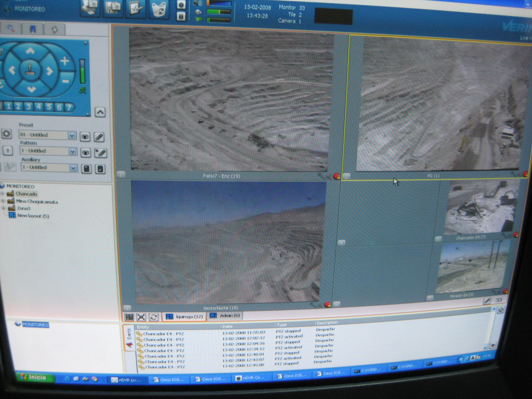
Task: Zoom out with the PTZ minus button
Action: coord(65,81)
